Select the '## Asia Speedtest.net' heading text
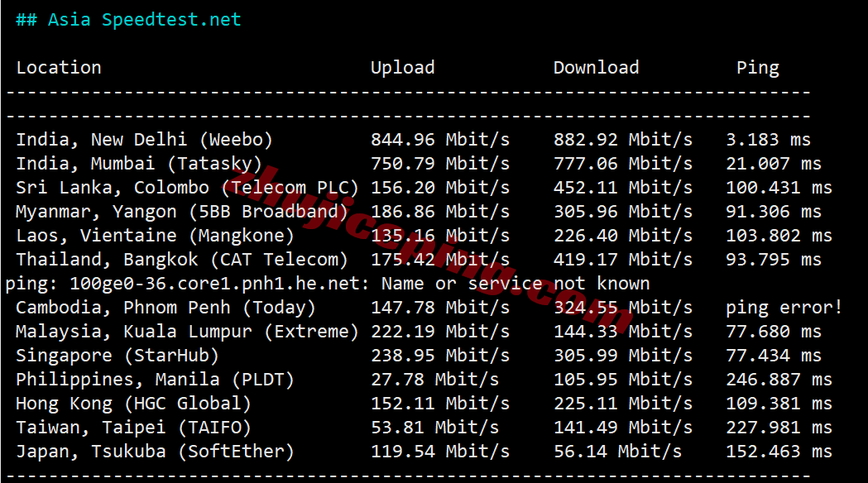The width and height of the screenshot is (868, 483). click(x=128, y=20)
